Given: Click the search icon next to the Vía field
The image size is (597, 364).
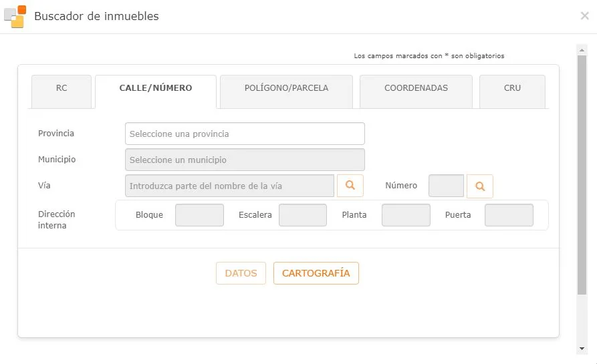Looking at the screenshot, I should click(x=350, y=186).
